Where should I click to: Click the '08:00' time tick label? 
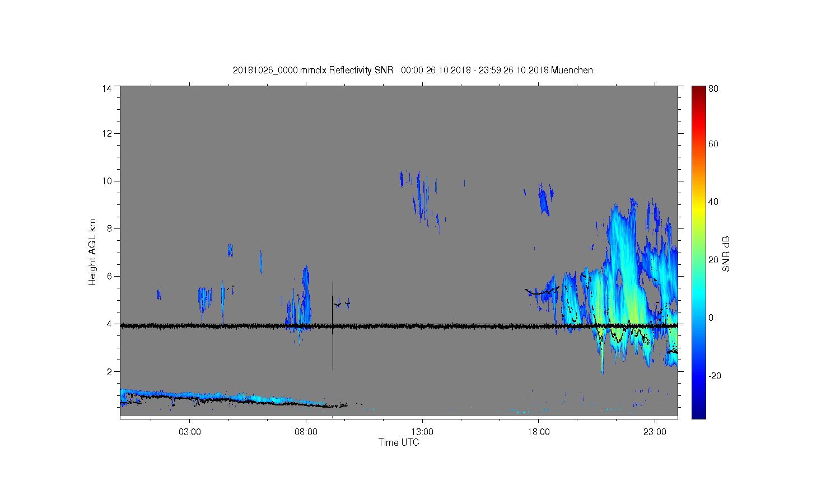pos(306,432)
